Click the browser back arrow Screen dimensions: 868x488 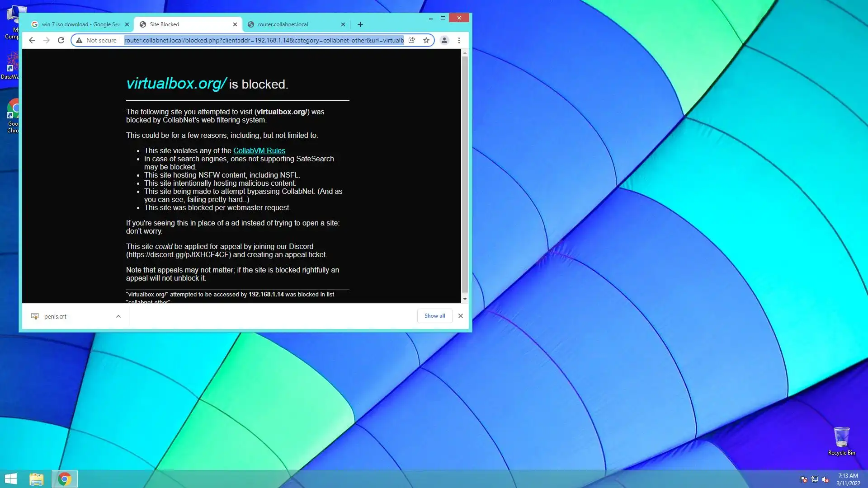pyautogui.click(x=32, y=40)
